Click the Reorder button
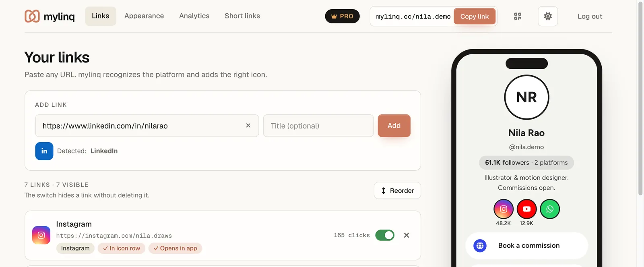644x267 pixels. click(x=397, y=190)
